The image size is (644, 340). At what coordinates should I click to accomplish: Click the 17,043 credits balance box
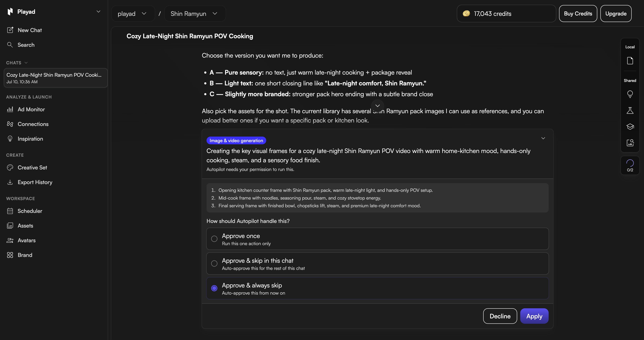click(506, 14)
